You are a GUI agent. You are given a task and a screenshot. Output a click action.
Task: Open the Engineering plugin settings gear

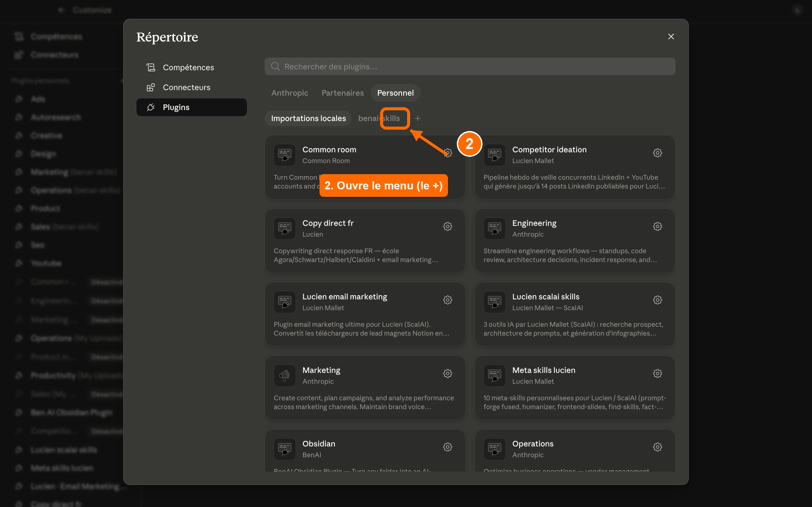click(x=657, y=226)
